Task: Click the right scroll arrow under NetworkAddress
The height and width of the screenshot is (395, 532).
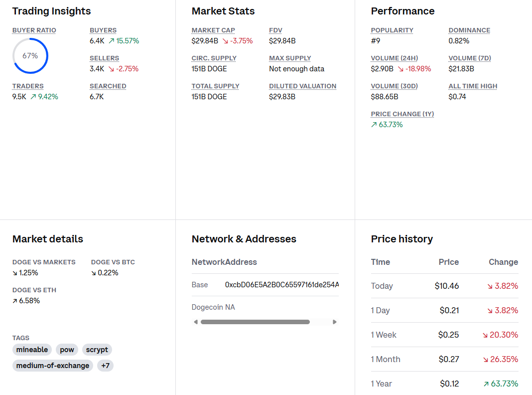Action: (x=334, y=322)
